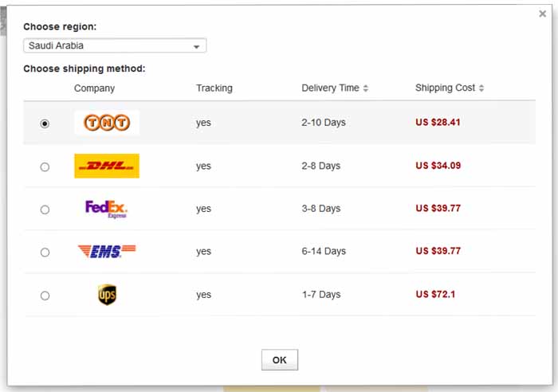The height and width of the screenshot is (392, 558).
Task: Choose the FedEx radio button
Action: click(x=45, y=210)
